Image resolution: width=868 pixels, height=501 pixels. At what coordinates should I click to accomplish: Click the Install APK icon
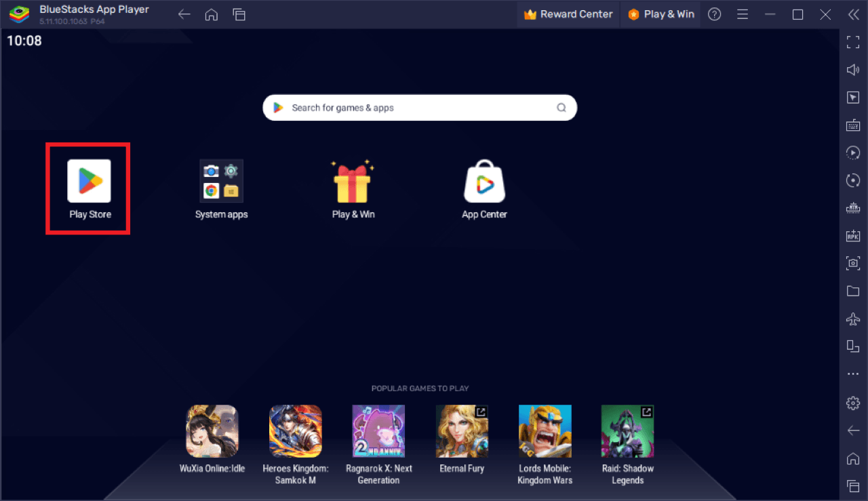[853, 235]
